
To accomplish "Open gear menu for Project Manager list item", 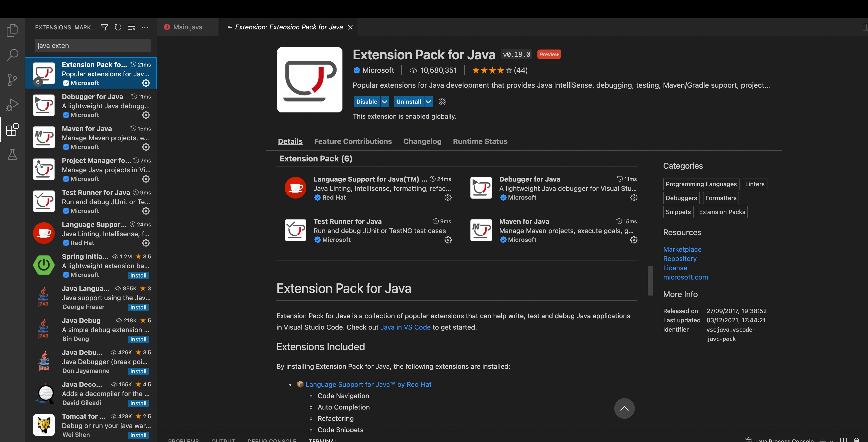I will coord(146,179).
